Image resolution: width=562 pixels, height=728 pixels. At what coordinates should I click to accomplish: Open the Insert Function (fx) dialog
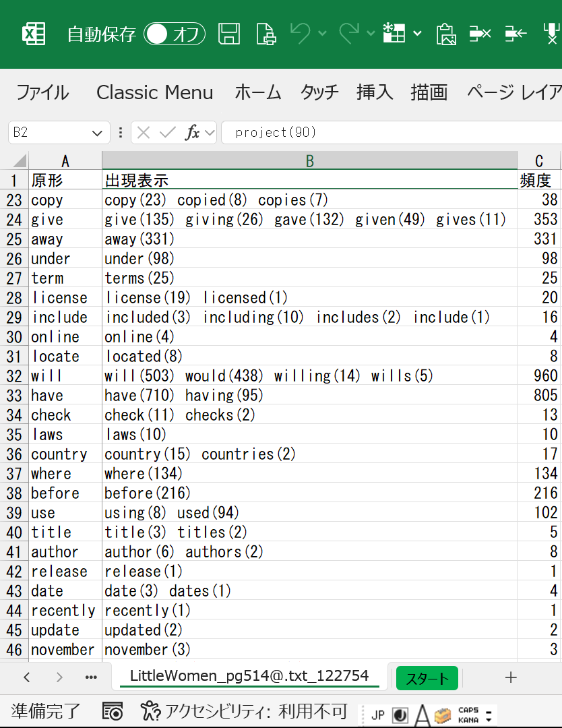(x=193, y=132)
